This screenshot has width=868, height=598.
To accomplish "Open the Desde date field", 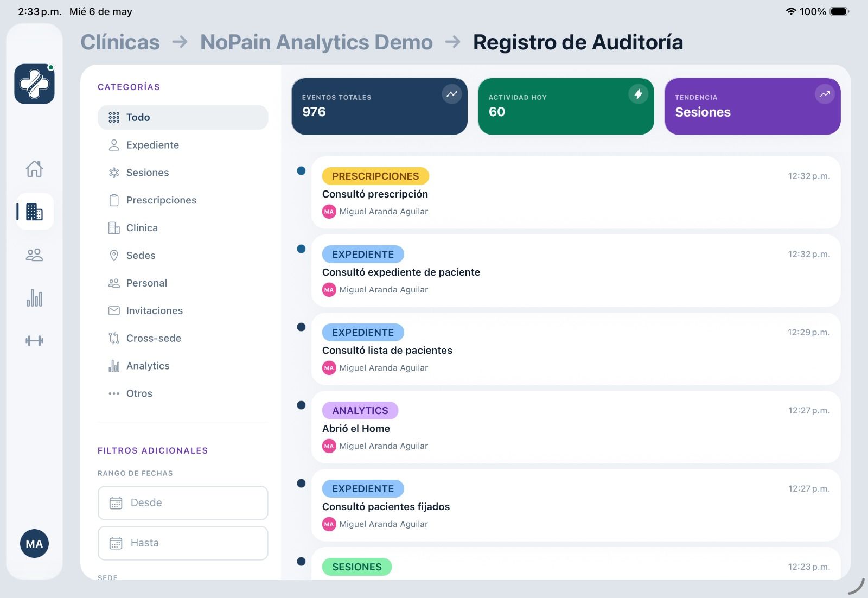I will pyautogui.click(x=183, y=503).
